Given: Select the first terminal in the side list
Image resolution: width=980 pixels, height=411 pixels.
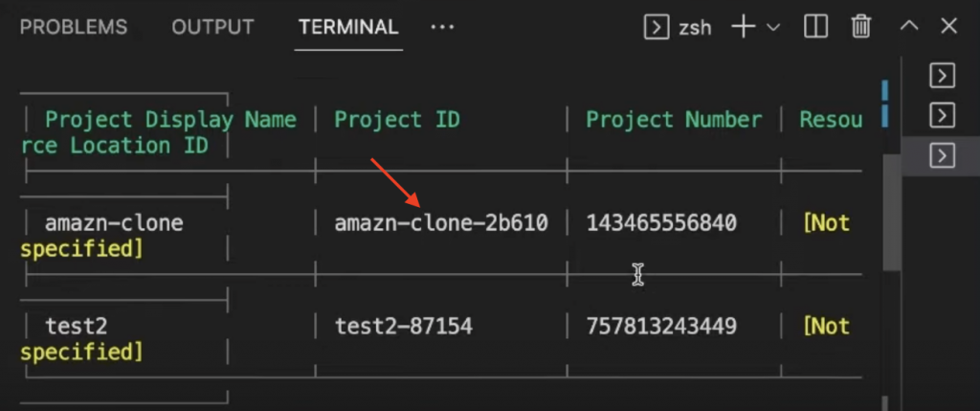Looking at the screenshot, I should pyautogui.click(x=943, y=77).
